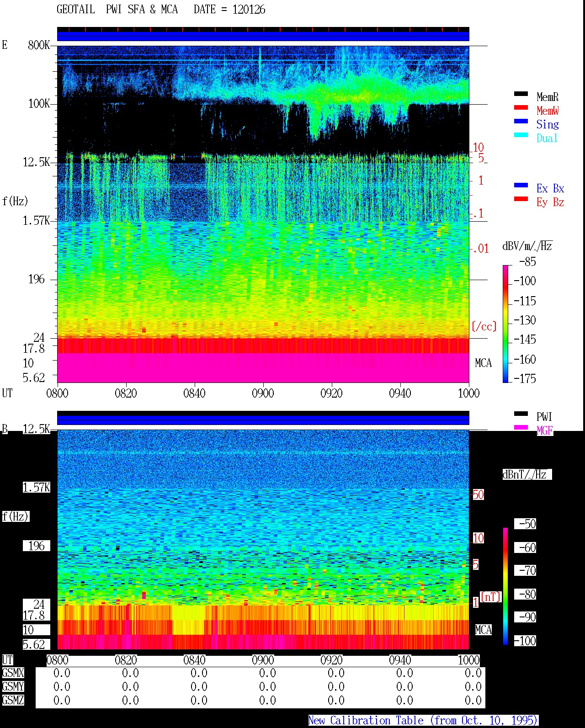Viewport: 585px width, 728px height.
Task: Click the MCA label beside magnetic spectrogram
Action: click(x=483, y=630)
